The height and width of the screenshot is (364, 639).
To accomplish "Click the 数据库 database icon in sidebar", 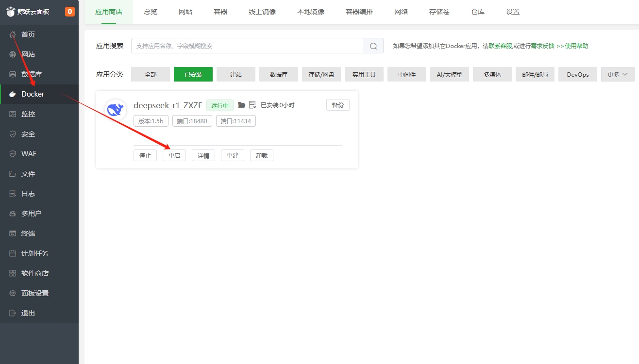I will pyautogui.click(x=13, y=74).
